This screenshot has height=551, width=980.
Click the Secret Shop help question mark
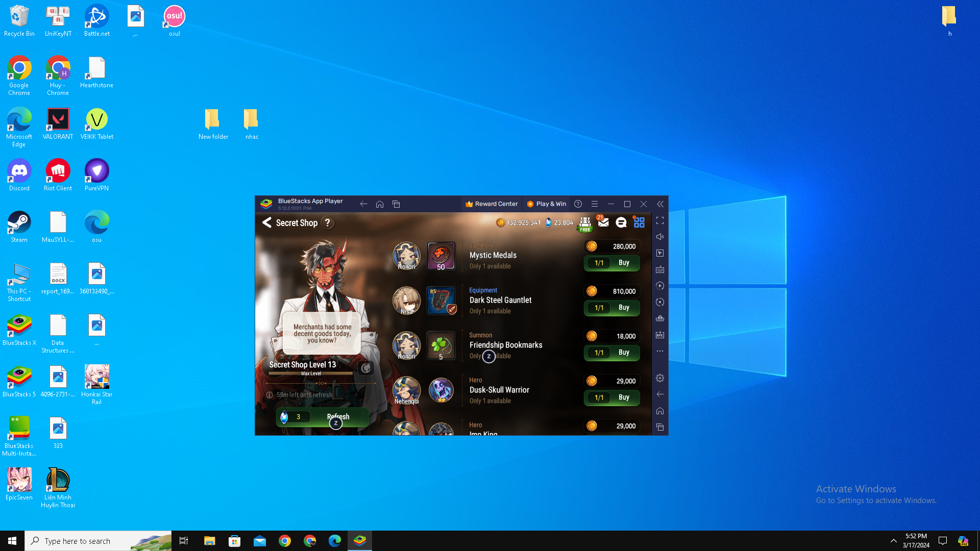click(x=328, y=223)
